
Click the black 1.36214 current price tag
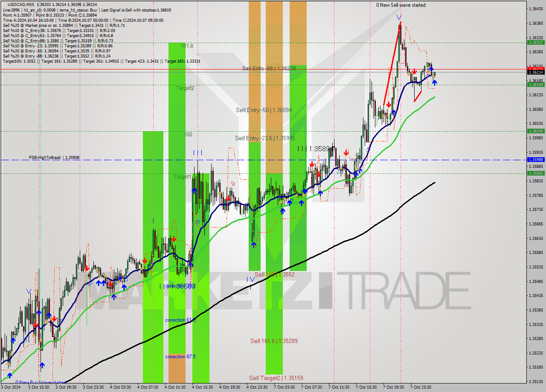click(x=536, y=72)
